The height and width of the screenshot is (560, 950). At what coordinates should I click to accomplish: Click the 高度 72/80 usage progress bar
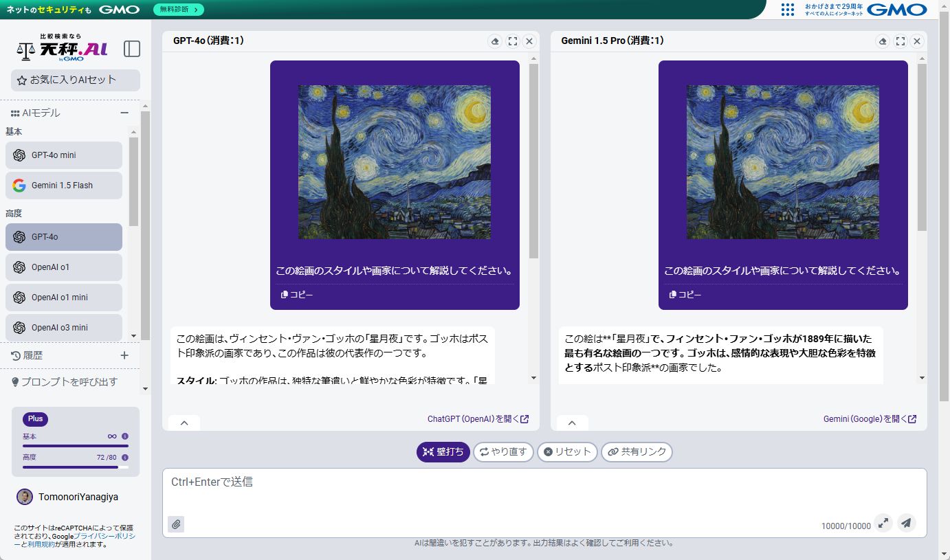[x=74, y=466]
